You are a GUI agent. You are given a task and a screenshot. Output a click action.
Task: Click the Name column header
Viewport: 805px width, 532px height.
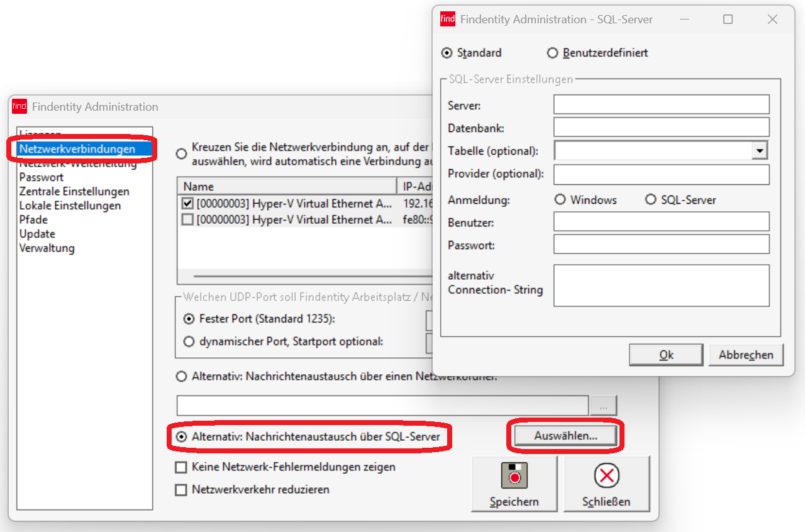pyautogui.click(x=287, y=187)
